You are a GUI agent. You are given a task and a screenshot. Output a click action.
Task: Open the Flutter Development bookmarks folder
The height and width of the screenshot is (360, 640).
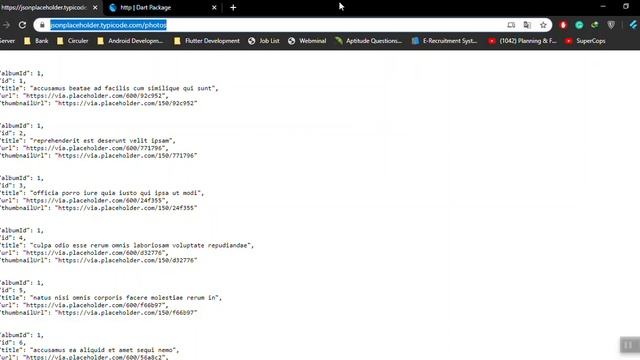pos(207,41)
